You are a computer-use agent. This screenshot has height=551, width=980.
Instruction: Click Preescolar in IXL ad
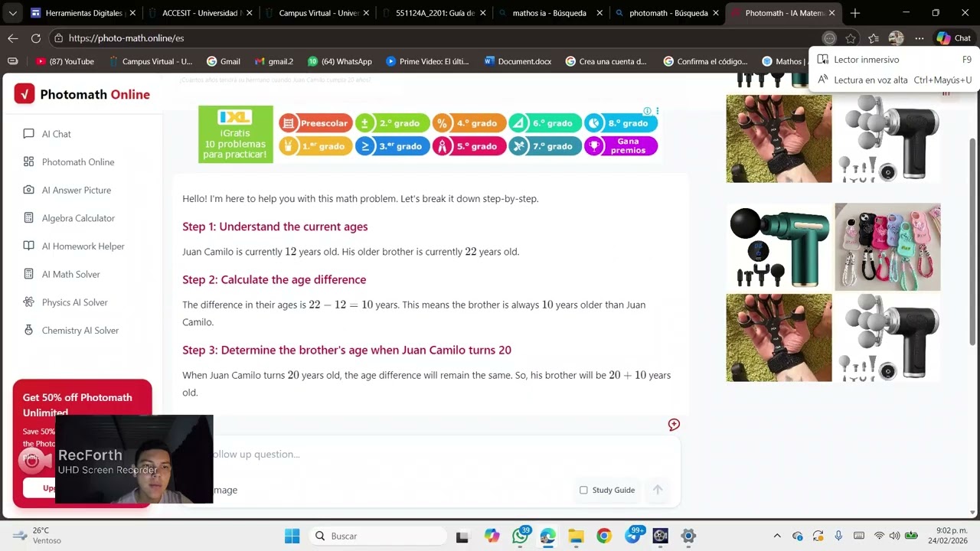[315, 122]
